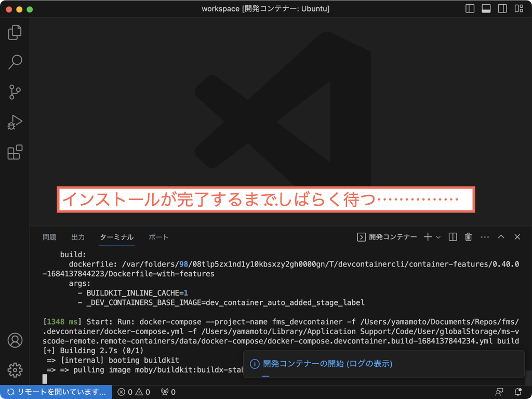Switch to the 問題 tab

[x=49, y=237]
